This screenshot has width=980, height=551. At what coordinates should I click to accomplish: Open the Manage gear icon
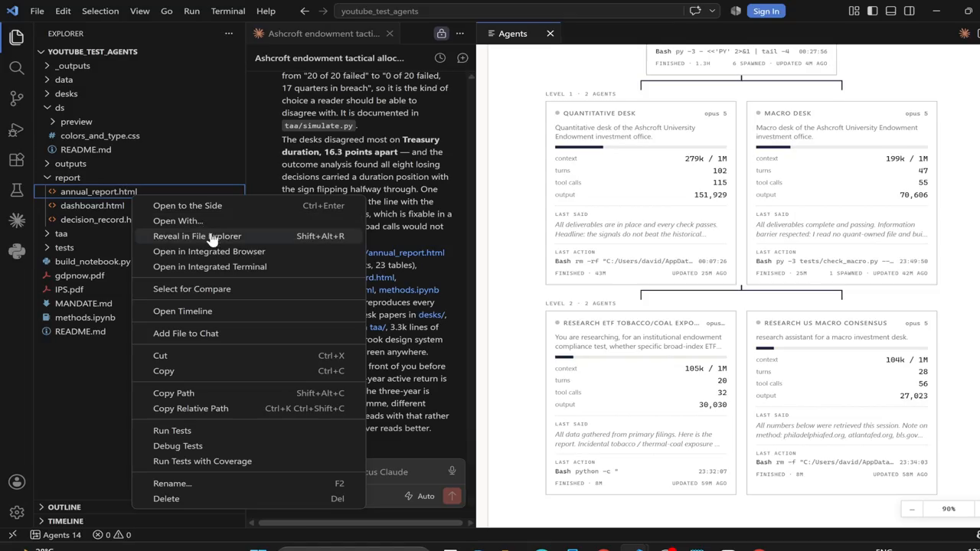coord(17,513)
